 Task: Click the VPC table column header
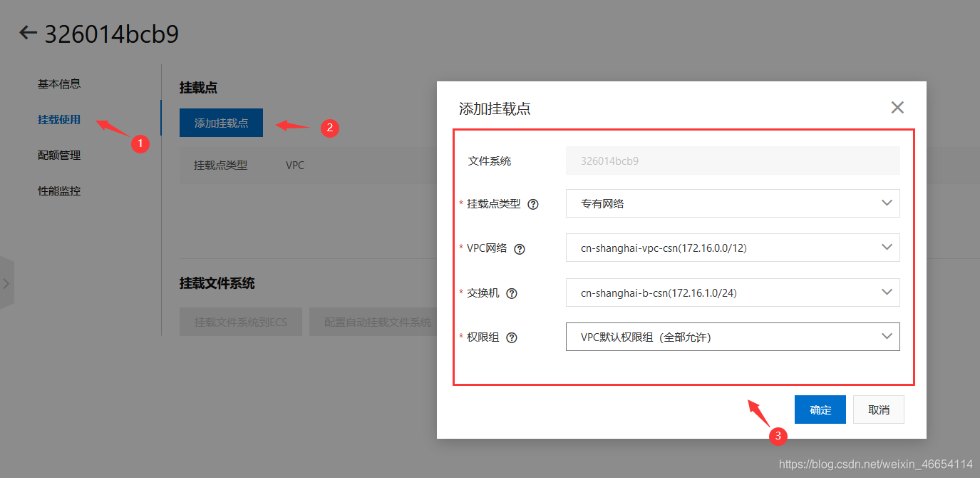pos(295,165)
